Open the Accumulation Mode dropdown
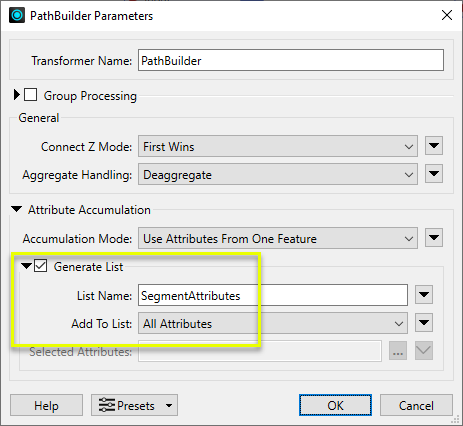The height and width of the screenshot is (426, 463). click(x=278, y=238)
